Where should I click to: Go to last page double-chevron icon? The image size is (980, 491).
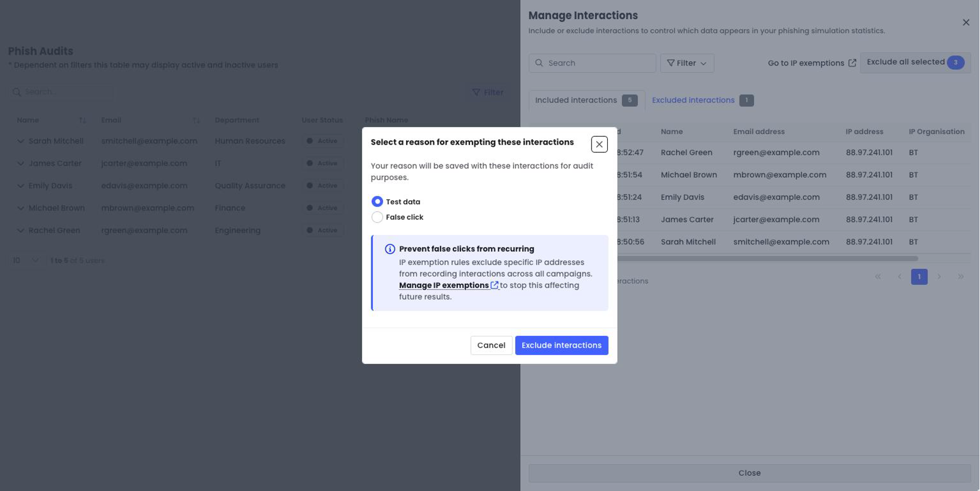960,277
